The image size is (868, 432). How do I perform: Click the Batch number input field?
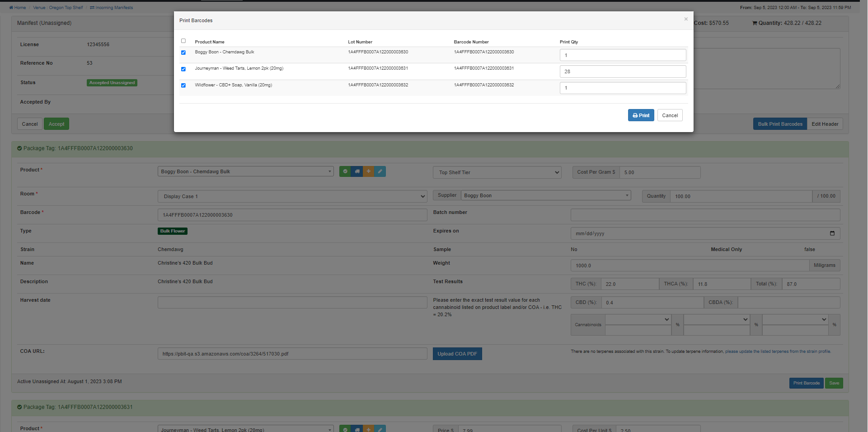tap(705, 215)
